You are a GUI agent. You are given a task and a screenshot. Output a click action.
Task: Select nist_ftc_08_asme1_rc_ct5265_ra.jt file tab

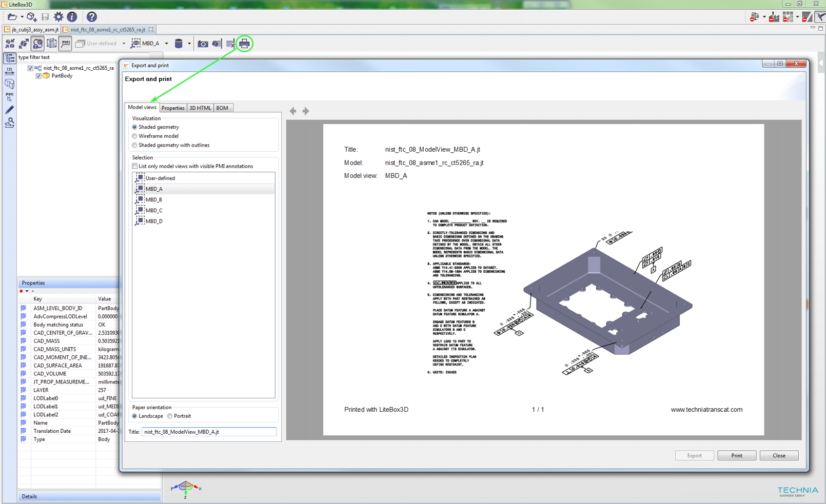[x=108, y=30]
